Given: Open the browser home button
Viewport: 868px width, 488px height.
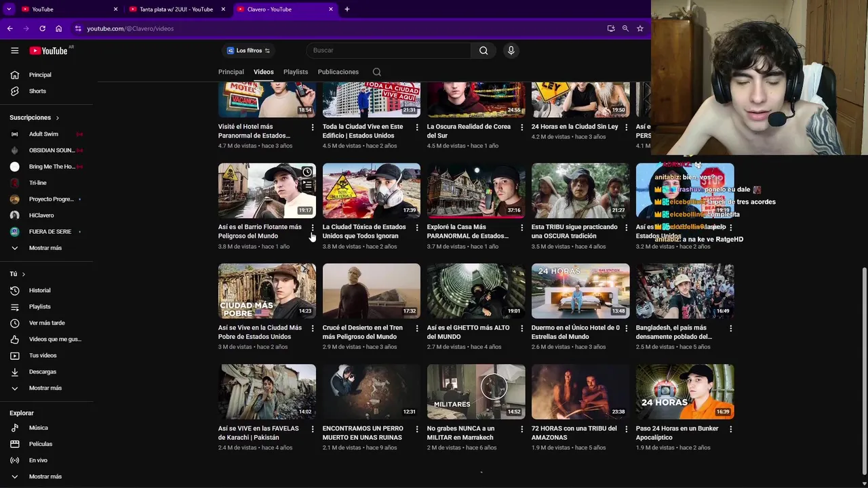Looking at the screenshot, I should (58, 28).
